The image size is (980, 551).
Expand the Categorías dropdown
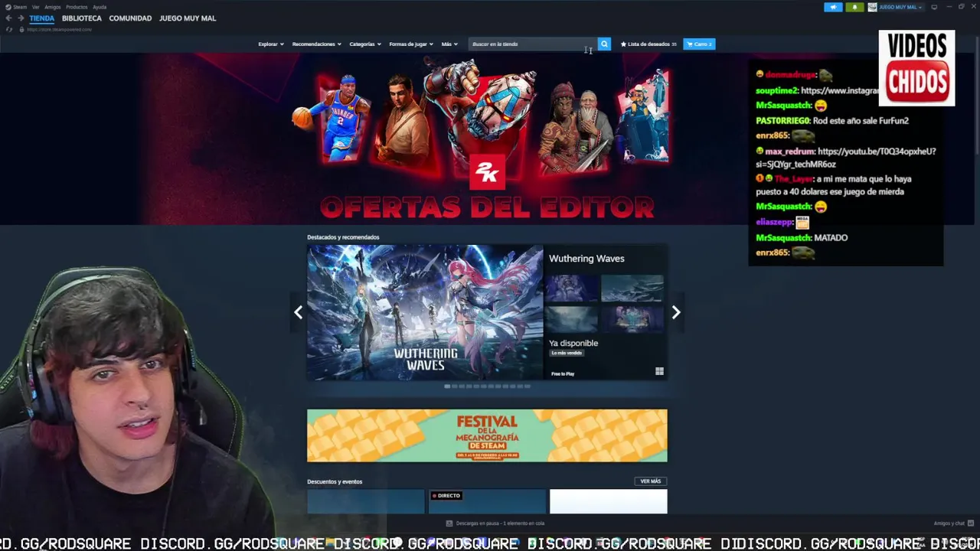pyautogui.click(x=365, y=44)
